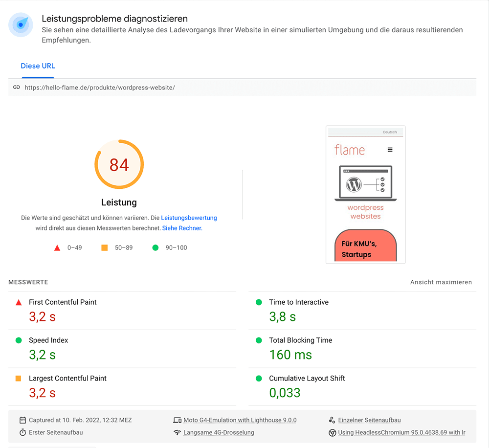Click the orange square beside Largest Contentful Paint
489x448 pixels.
coord(19,379)
